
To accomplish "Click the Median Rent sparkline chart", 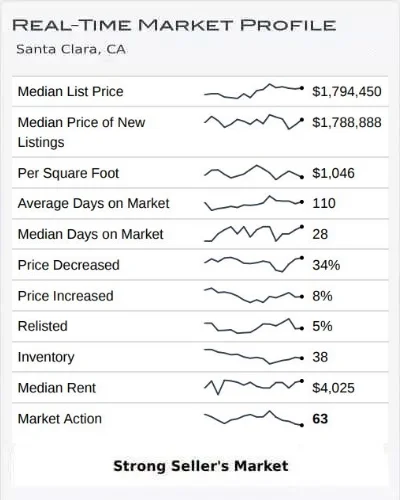I will [254, 387].
